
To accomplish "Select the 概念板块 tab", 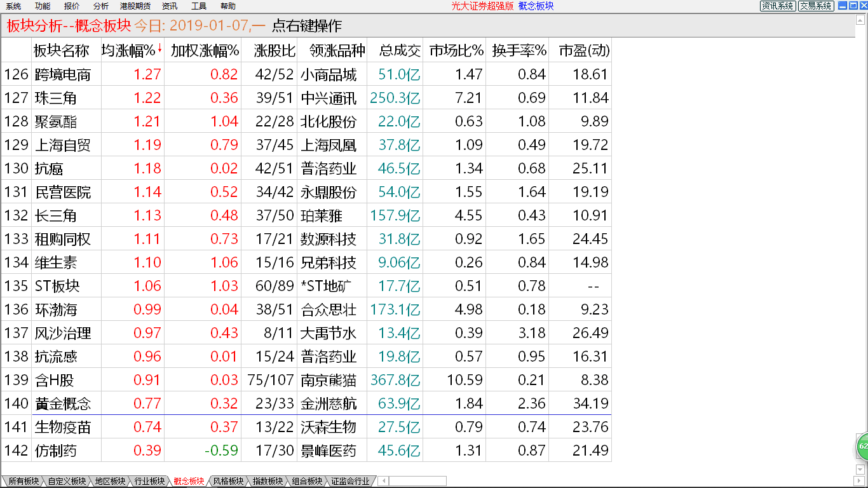I will pyautogui.click(x=189, y=481).
